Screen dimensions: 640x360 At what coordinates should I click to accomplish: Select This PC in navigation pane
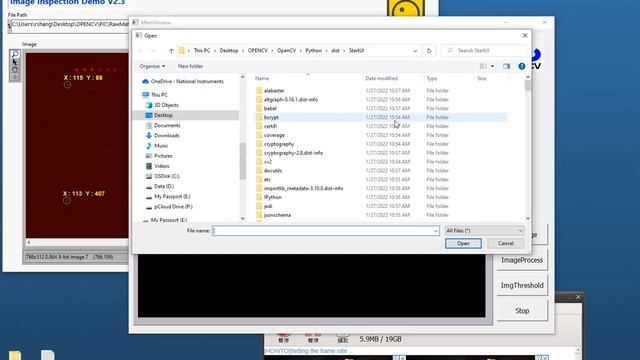point(159,95)
